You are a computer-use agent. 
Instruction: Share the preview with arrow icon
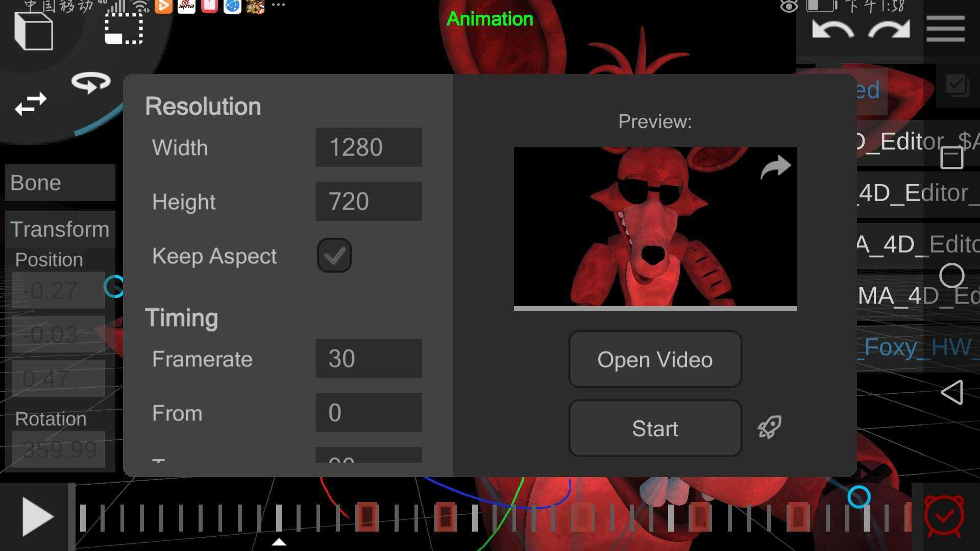[775, 167]
